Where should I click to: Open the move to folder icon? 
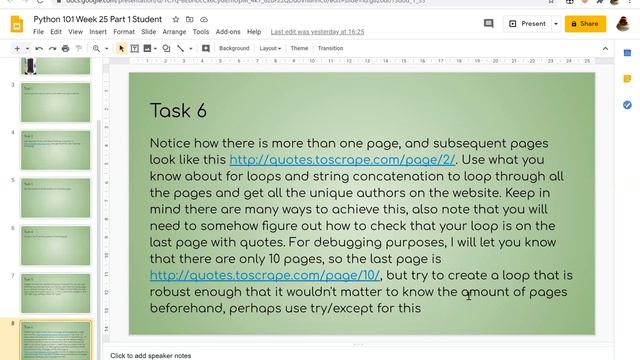(x=190, y=19)
